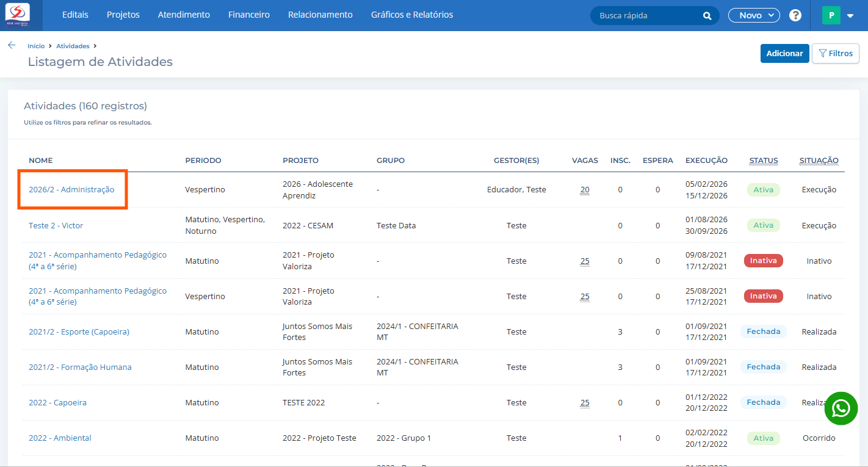868x467 pixels.
Task: Click vagas value 20 for Administração
Action: (x=585, y=190)
